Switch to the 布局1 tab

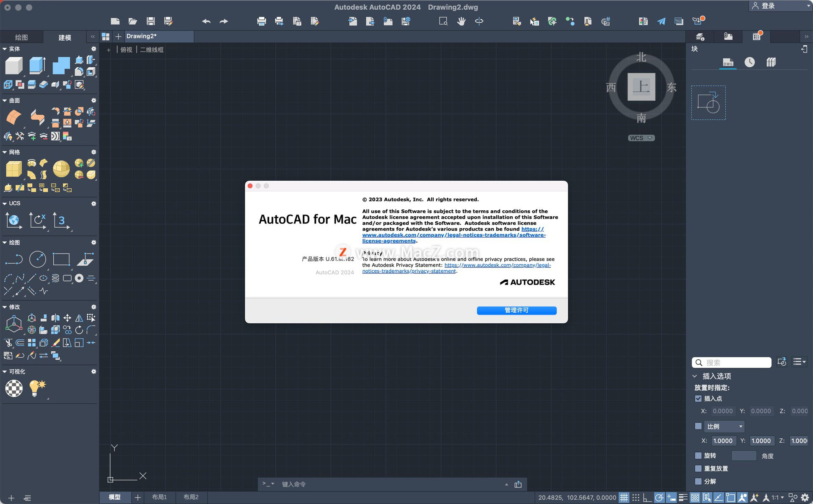(159, 497)
